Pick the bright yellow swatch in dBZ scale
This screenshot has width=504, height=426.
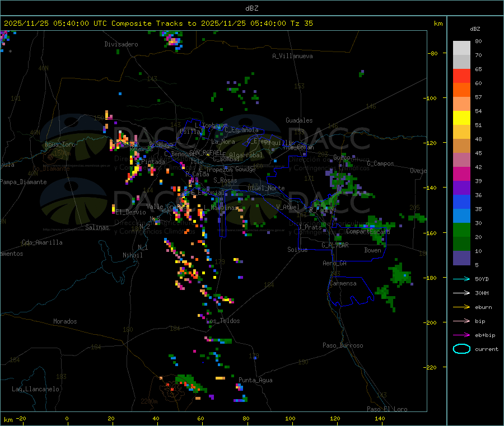pos(461,118)
